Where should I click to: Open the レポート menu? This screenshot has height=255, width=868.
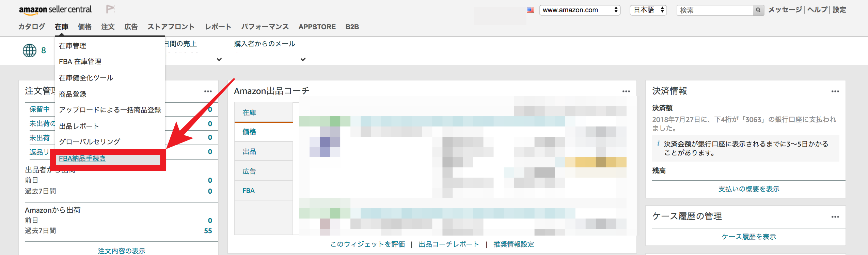coord(218,27)
